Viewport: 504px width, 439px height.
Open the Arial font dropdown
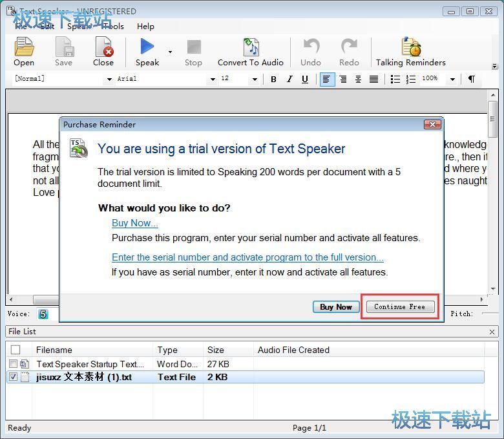213,79
